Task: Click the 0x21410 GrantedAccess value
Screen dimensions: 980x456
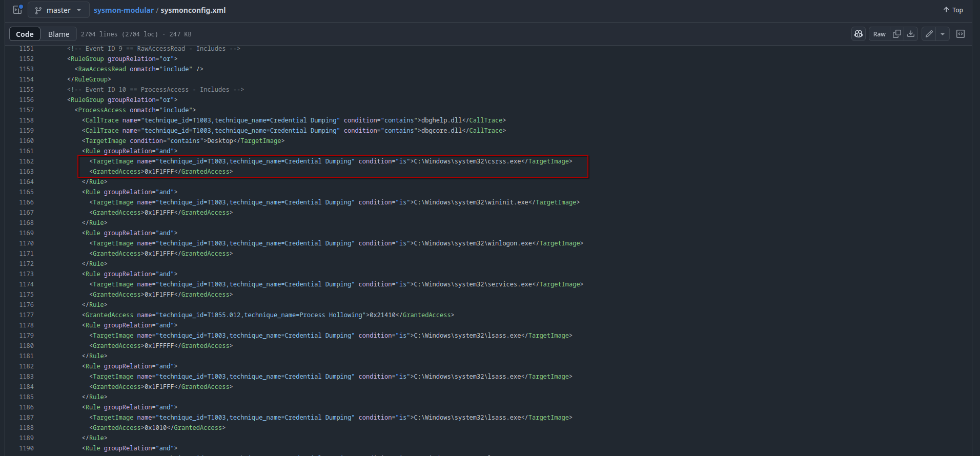Action: point(382,315)
